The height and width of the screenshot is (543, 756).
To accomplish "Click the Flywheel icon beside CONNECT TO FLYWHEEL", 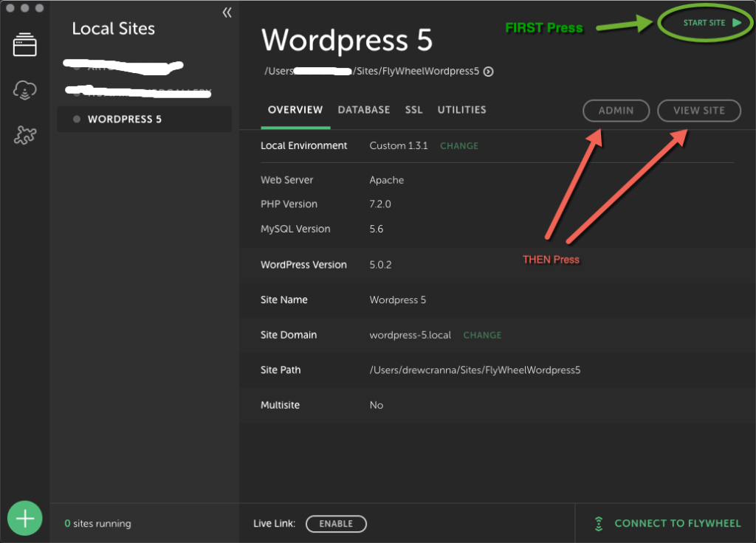I will click(x=599, y=524).
